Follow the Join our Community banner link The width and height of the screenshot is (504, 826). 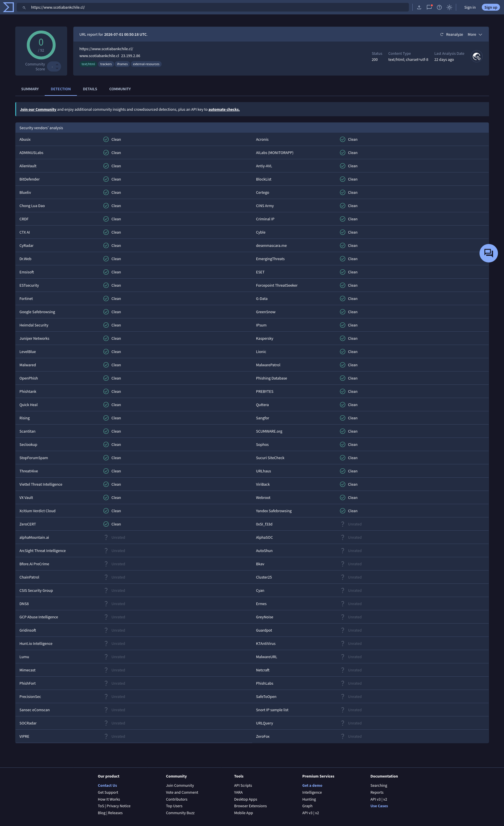click(38, 109)
